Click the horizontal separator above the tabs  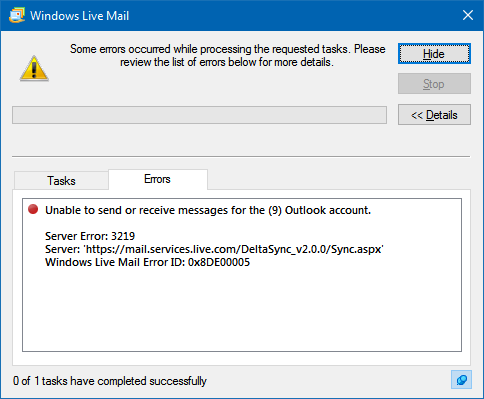point(241,156)
